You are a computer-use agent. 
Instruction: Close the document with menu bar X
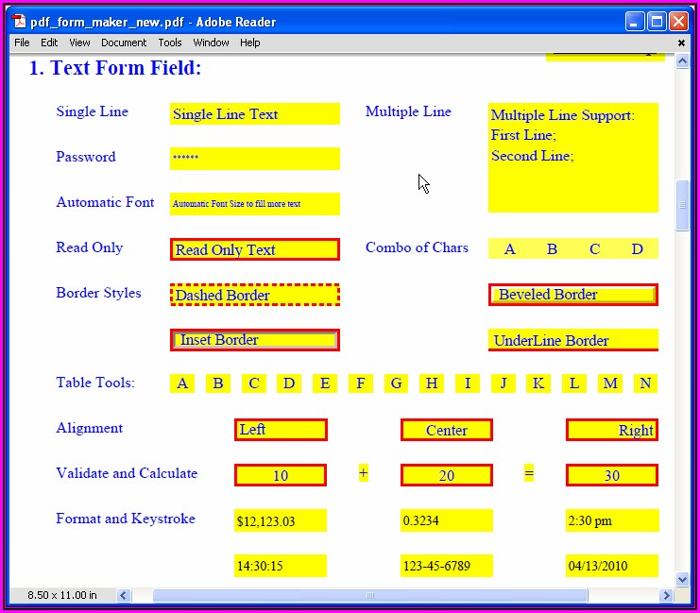click(682, 43)
